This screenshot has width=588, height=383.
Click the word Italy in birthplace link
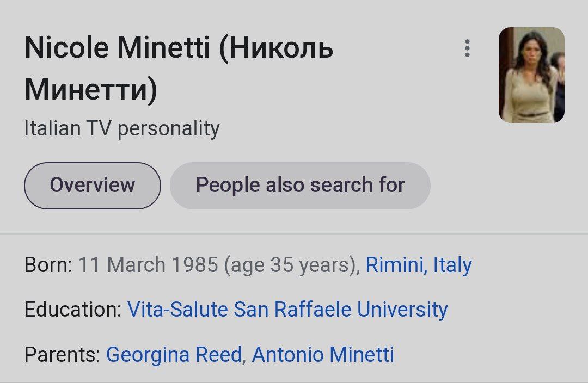tap(452, 264)
